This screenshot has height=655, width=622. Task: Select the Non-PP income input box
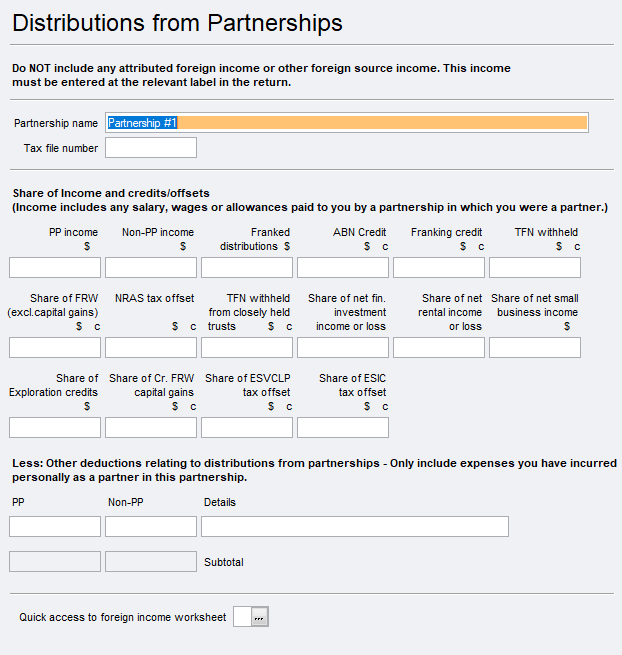pyautogui.click(x=151, y=268)
